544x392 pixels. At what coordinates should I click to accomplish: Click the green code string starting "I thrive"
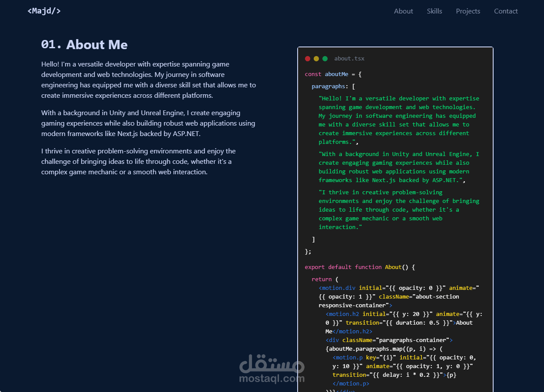(399, 210)
